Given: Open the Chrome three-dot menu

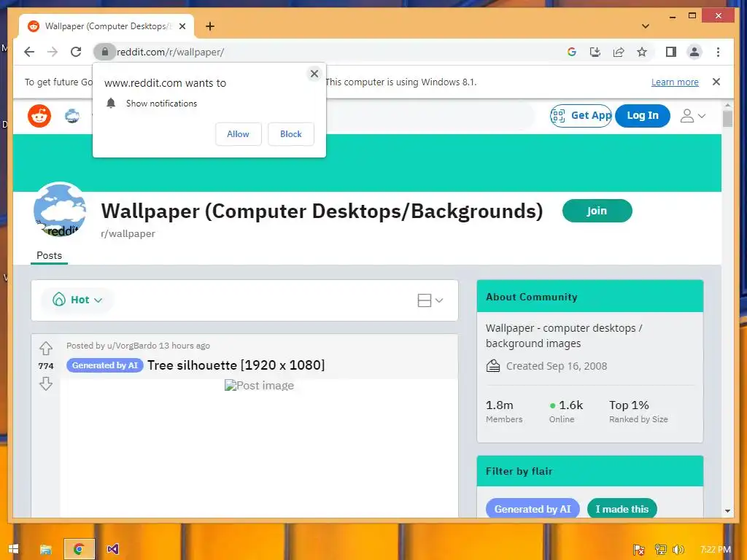Looking at the screenshot, I should pos(718,52).
